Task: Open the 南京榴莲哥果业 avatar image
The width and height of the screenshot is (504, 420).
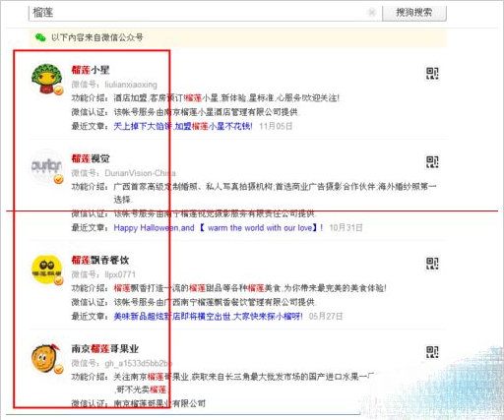Action: click(x=47, y=358)
